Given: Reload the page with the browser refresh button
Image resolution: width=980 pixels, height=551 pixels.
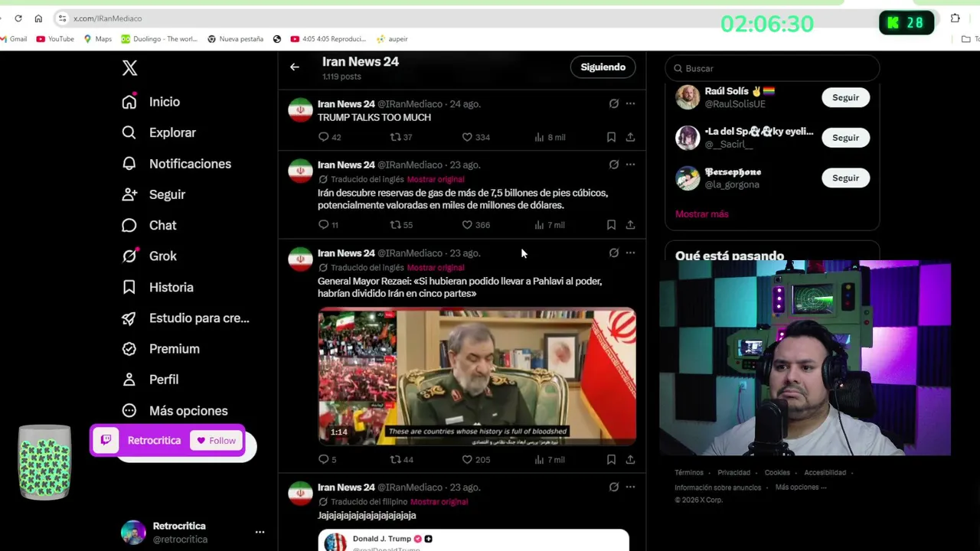Looking at the screenshot, I should point(18,18).
